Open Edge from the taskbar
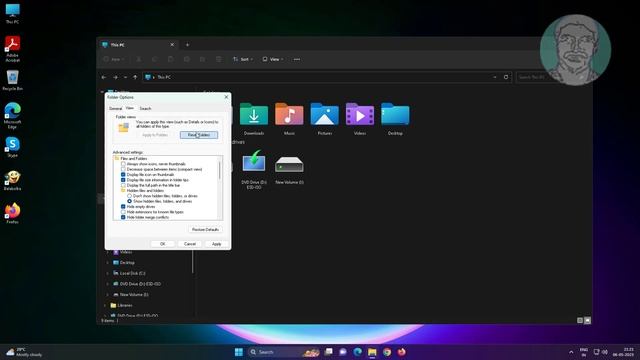Screen dimensions: 640x360 [x=358, y=352]
